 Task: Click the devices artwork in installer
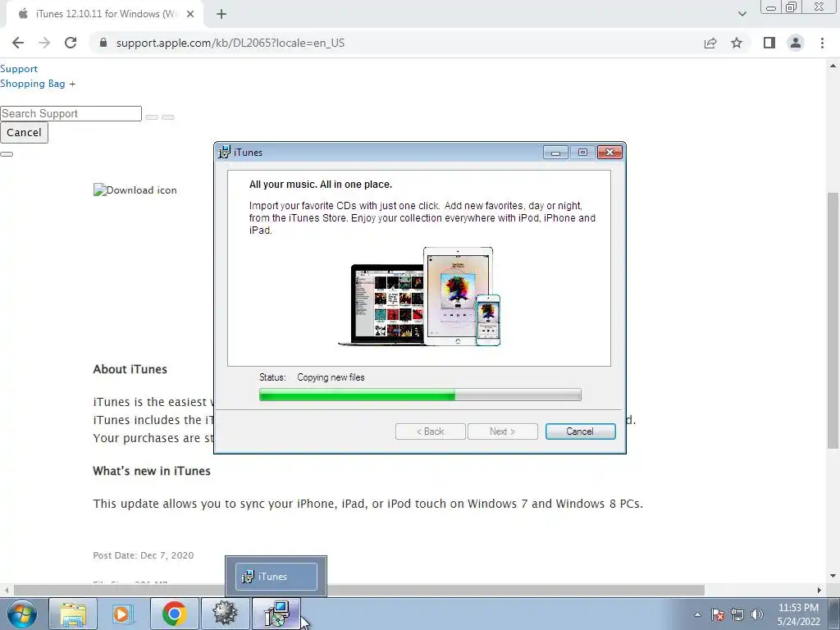[419, 297]
